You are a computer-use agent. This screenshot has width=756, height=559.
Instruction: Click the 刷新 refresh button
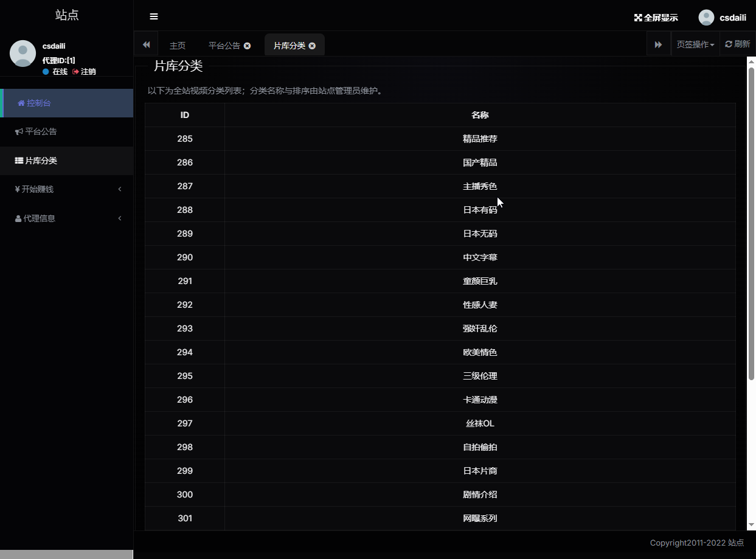[738, 44]
